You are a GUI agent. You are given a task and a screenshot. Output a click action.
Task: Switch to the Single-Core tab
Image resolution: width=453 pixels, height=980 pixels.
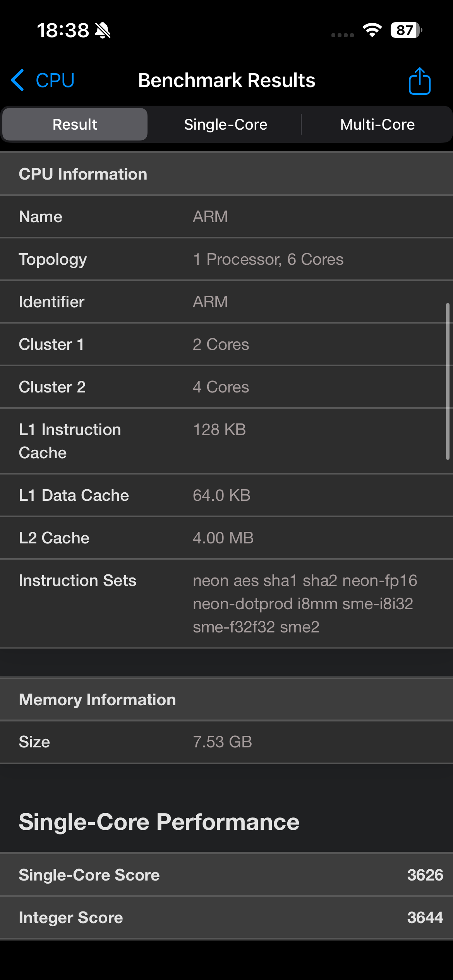pyautogui.click(x=225, y=125)
